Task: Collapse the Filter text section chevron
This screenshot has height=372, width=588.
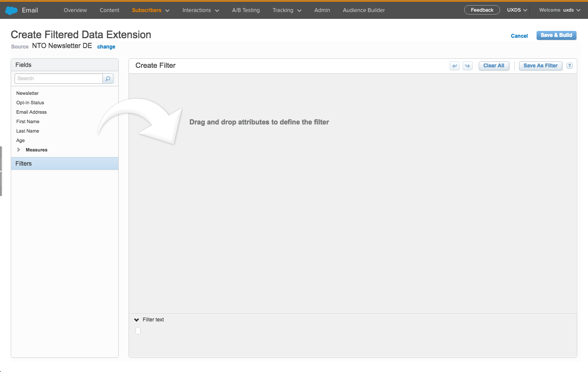Action: point(137,320)
